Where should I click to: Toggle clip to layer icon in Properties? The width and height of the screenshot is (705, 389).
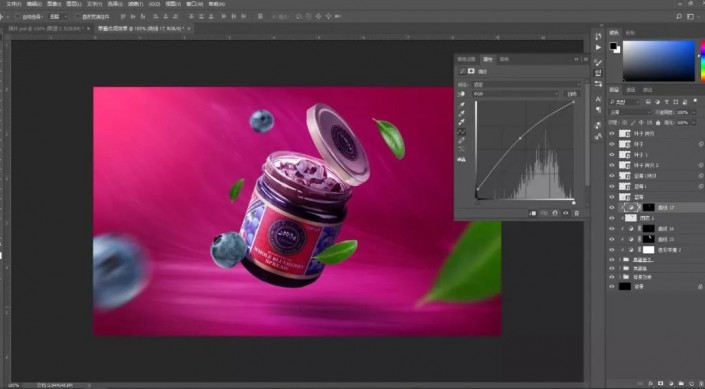(x=533, y=213)
